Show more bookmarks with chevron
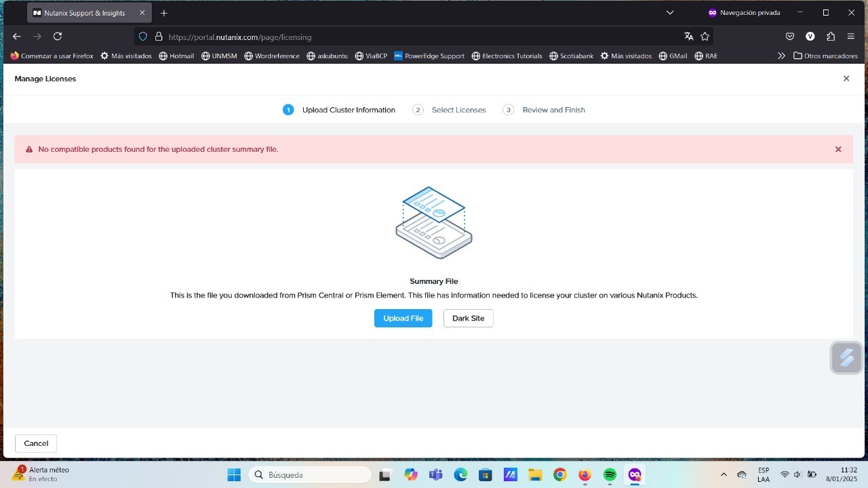 point(781,56)
